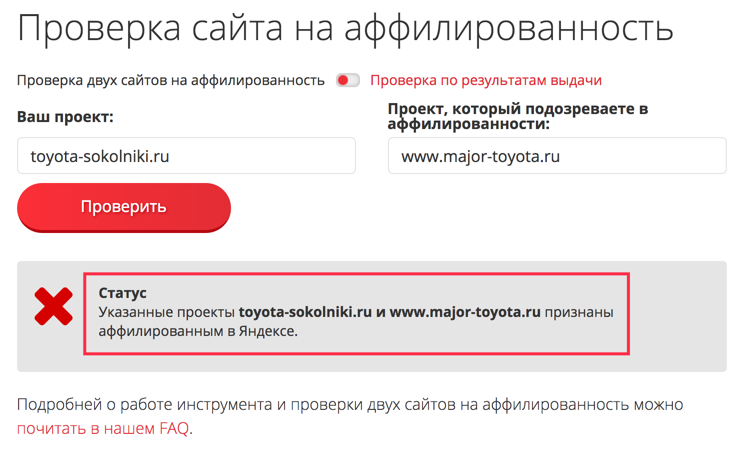Click bold www.major-toyota.ru in status message
This screenshot has height=452, width=740.
pos(465,312)
